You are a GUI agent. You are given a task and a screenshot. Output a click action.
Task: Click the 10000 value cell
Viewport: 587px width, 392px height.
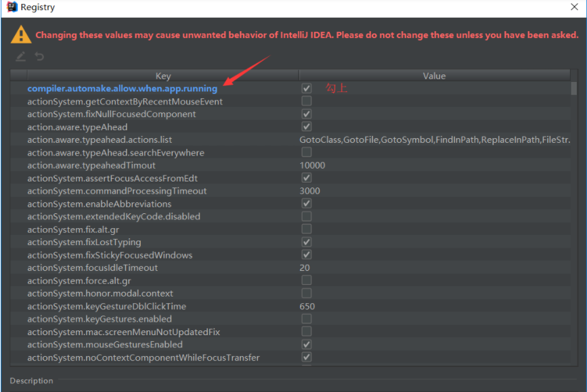(312, 165)
